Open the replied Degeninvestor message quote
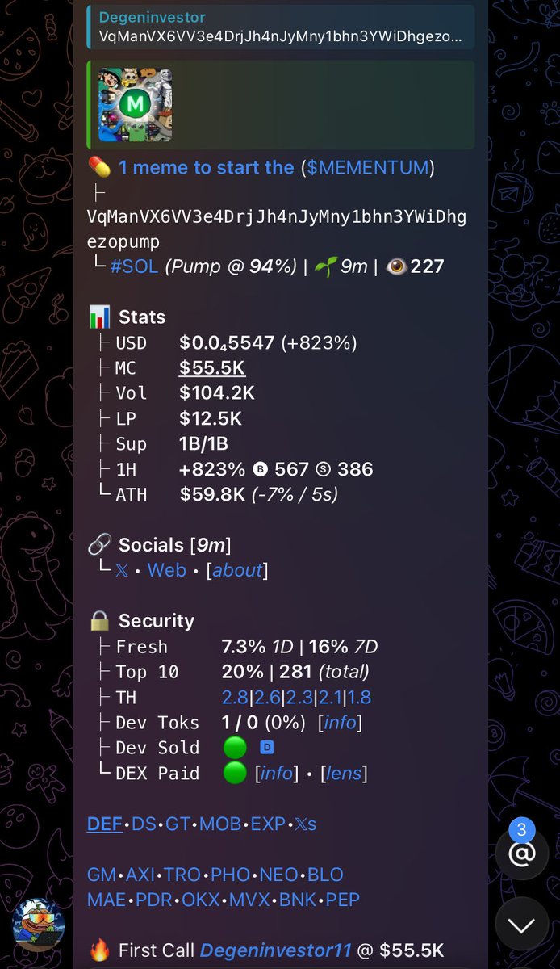 tap(280, 27)
